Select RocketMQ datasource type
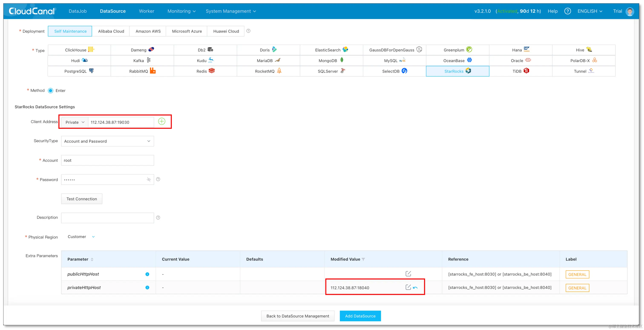 coord(268,71)
